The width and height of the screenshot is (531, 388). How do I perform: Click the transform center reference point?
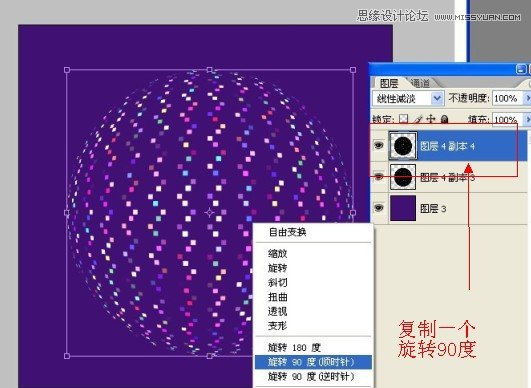(x=210, y=213)
